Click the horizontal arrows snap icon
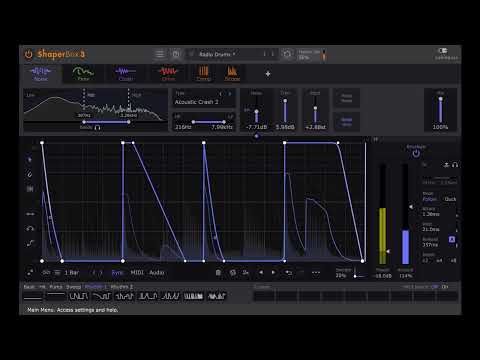The image size is (480, 360). point(30,214)
